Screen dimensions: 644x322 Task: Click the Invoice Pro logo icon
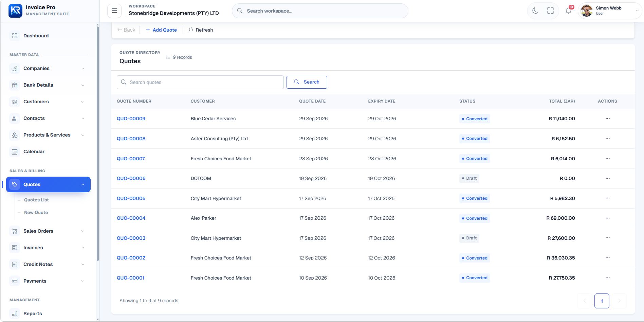pyautogui.click(x=15, y=11)
